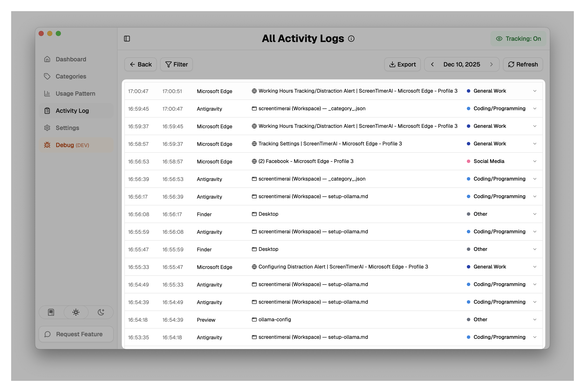
Task: Toggle Tracking: On status
Action: pyautogui.click(x=518, y=39)
